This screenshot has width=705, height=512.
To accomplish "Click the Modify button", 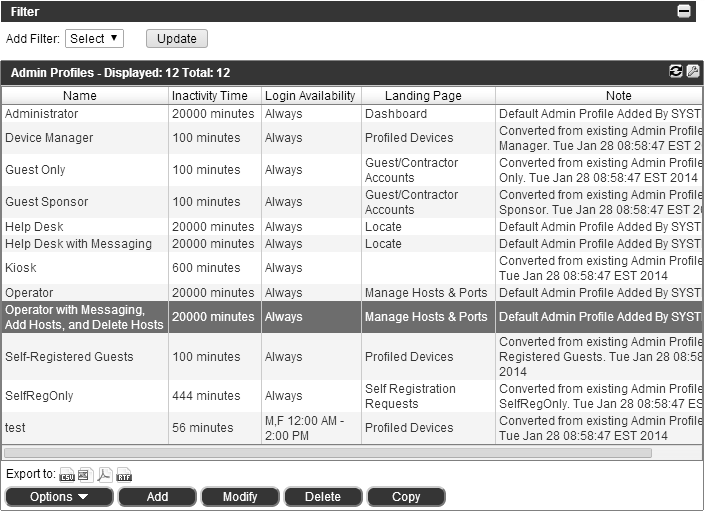I will (240, 497).
